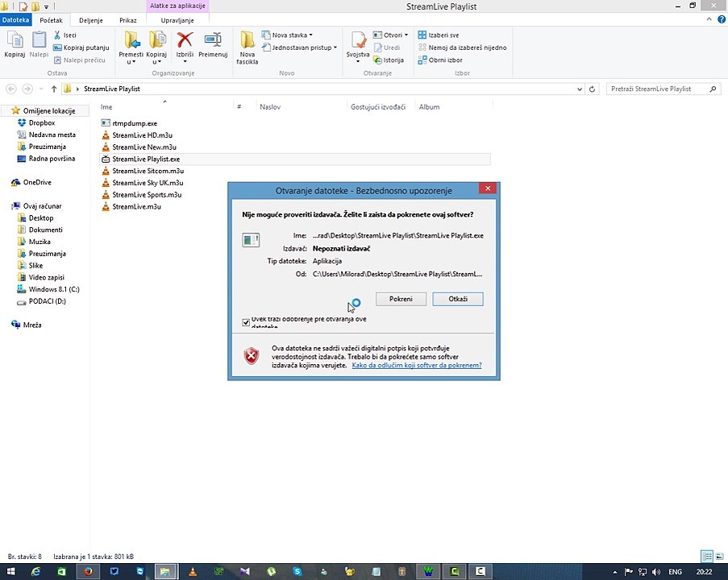Switch to the Upravljanje tab

tap(177, 20)
